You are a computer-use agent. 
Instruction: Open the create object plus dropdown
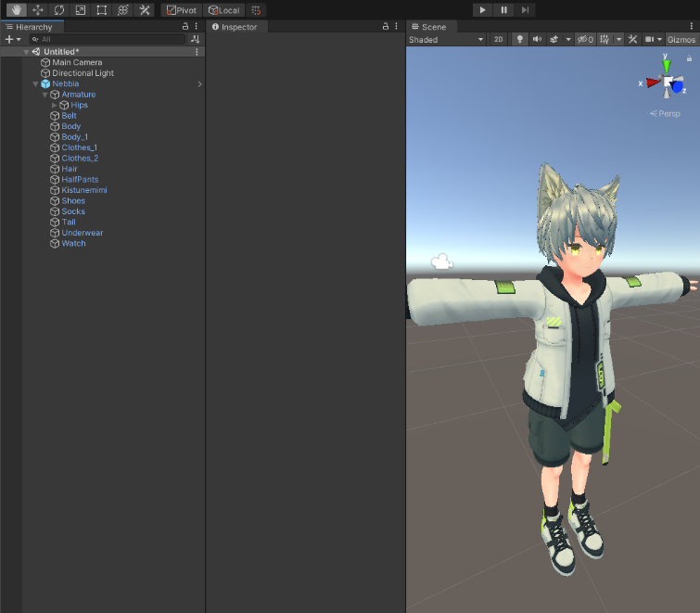click(x=13, y=39)
